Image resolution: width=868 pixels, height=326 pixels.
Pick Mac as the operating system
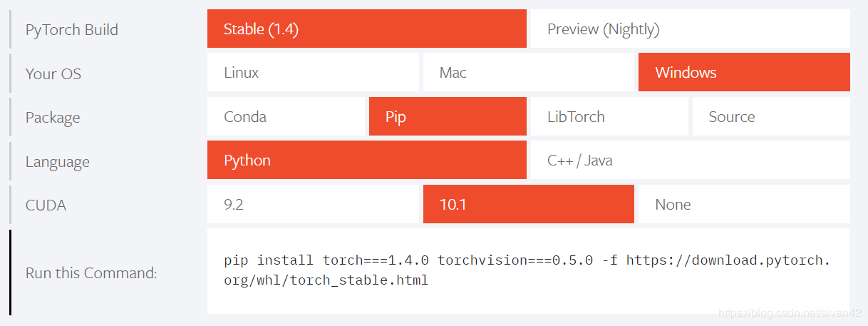tap(528, 73)
